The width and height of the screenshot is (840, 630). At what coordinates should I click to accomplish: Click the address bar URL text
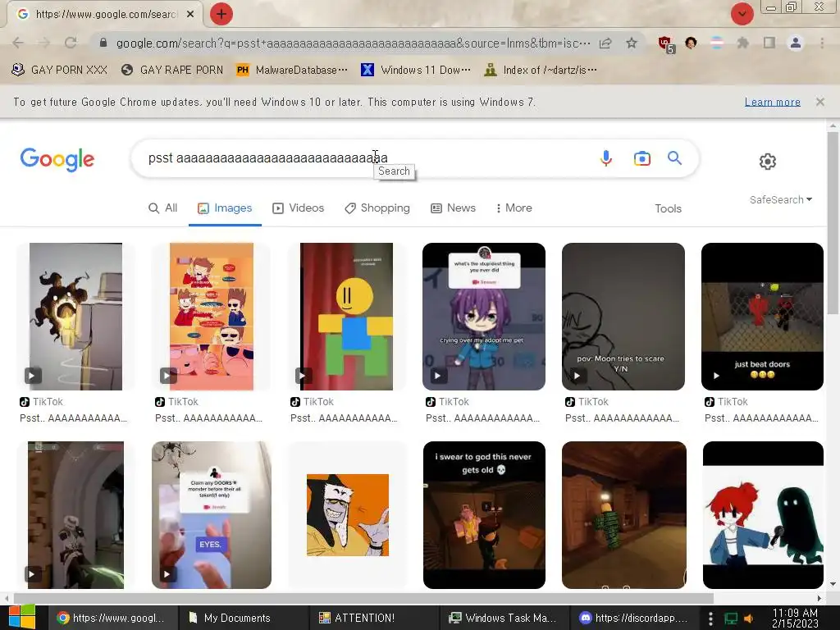click(x=353, y=43)
